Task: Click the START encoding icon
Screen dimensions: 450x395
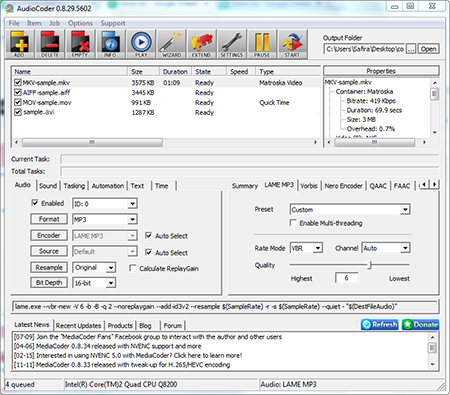Action: tap(292, 44)
